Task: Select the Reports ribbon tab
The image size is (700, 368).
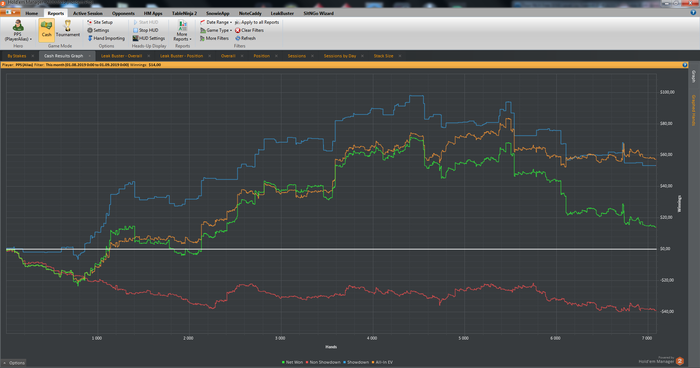Action: [56, 13]
